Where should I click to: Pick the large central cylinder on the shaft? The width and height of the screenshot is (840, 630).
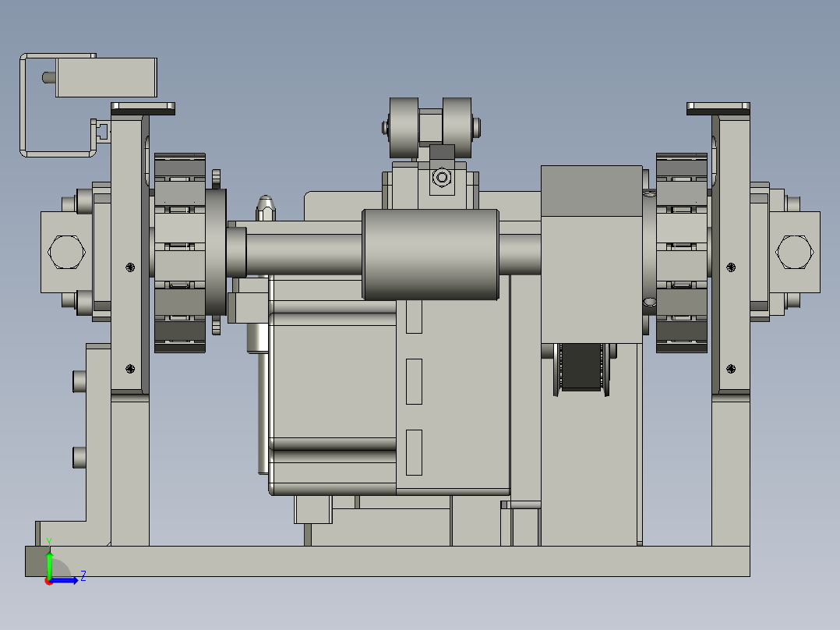pyautogui.click(x=431, y=255)
